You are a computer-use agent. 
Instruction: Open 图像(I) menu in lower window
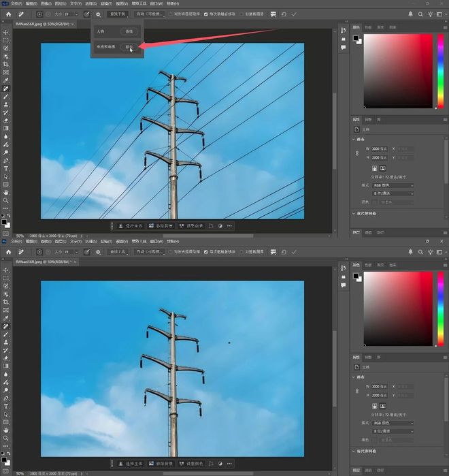coord(46,241)
